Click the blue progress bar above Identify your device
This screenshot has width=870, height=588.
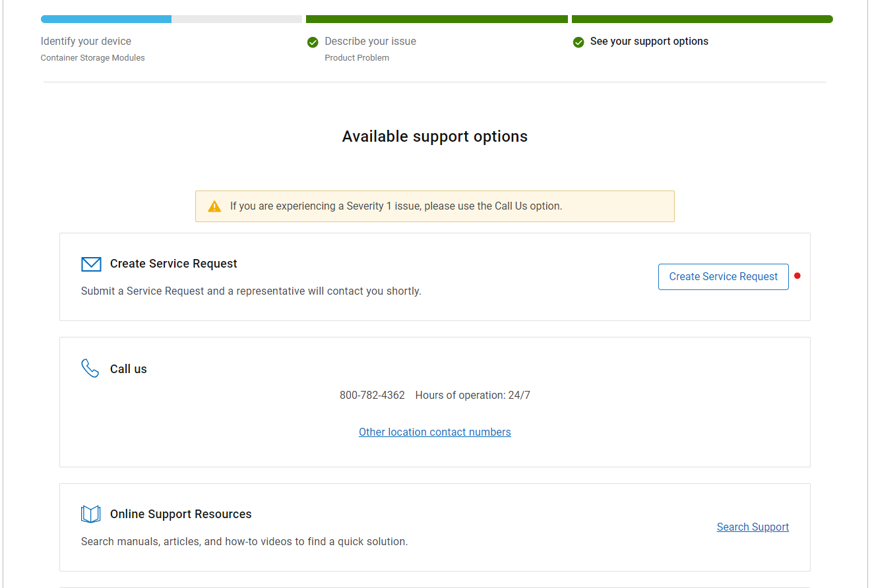(106, 18)
